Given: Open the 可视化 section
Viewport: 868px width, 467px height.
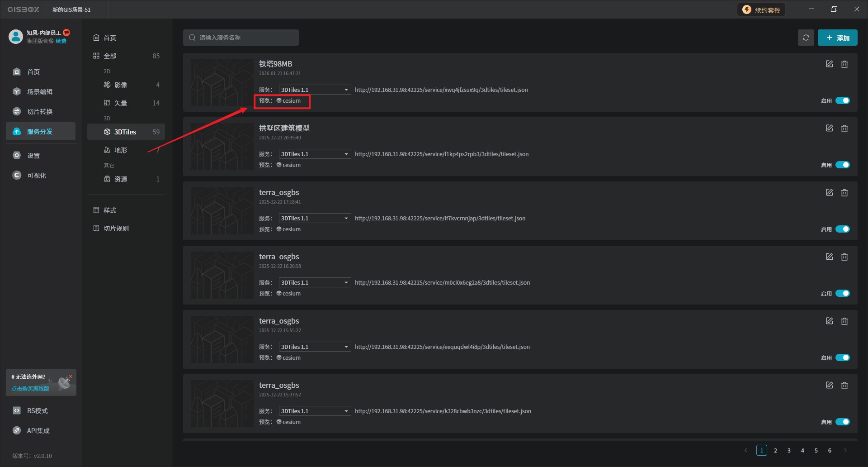Looking at the screenshot, I should coord(36,176).
